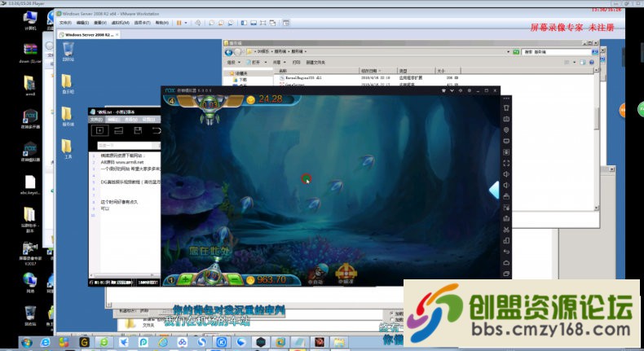Click the Explorer search box
Screen dimensions: 644x351
coord(557,52)
